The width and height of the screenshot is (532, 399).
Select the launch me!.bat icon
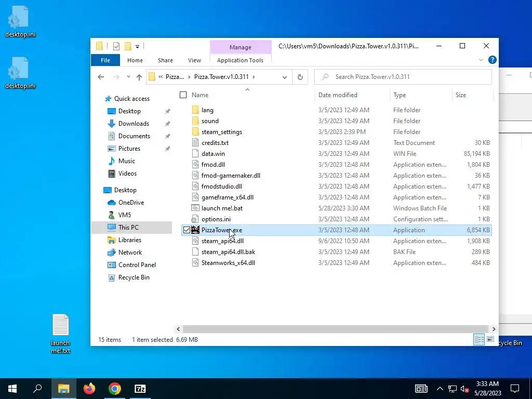point(195,208)
